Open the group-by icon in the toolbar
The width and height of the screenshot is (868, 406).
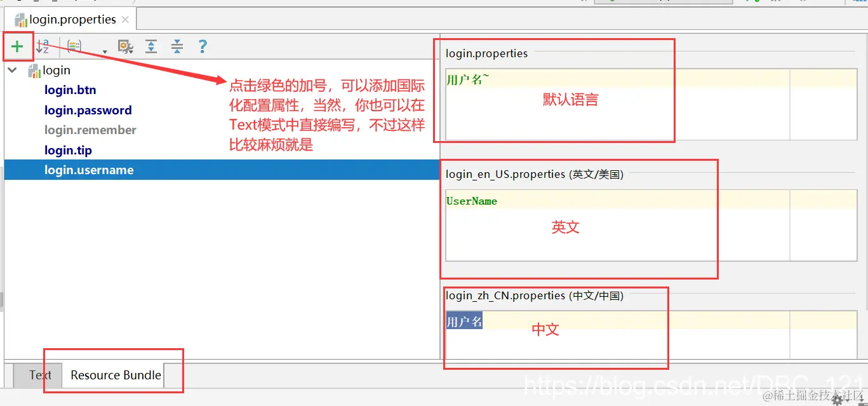click(x=74, y=46)
